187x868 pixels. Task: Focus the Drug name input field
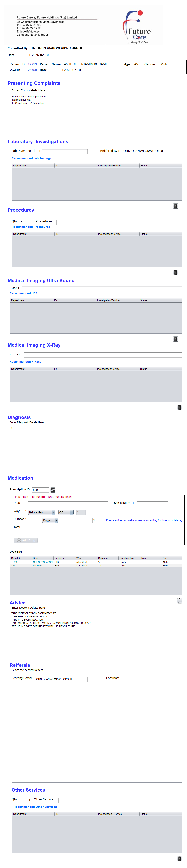[68, 504]
